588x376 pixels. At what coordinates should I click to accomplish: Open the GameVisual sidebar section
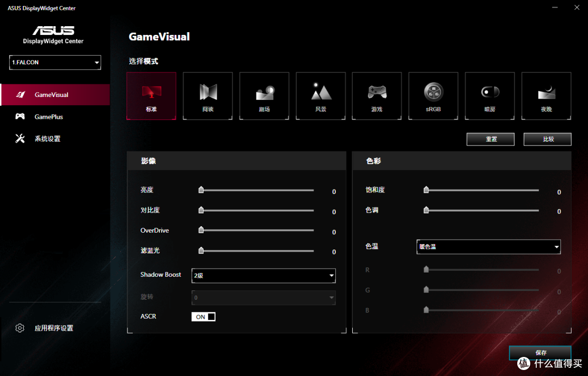(x=55, y=95)
